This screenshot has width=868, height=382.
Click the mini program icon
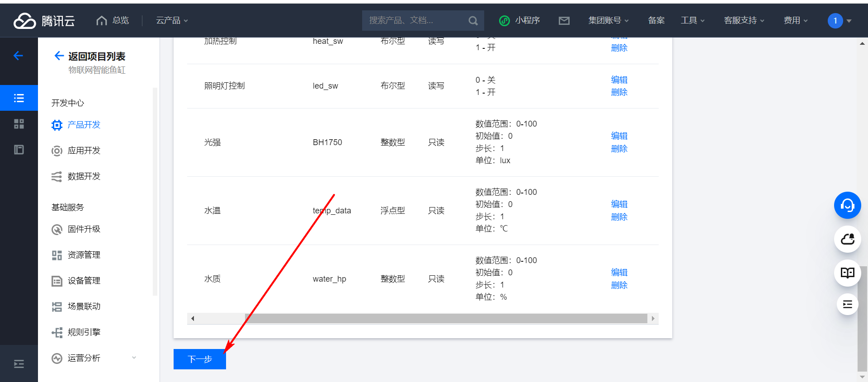pyautogui.click(x=505, y=21)
